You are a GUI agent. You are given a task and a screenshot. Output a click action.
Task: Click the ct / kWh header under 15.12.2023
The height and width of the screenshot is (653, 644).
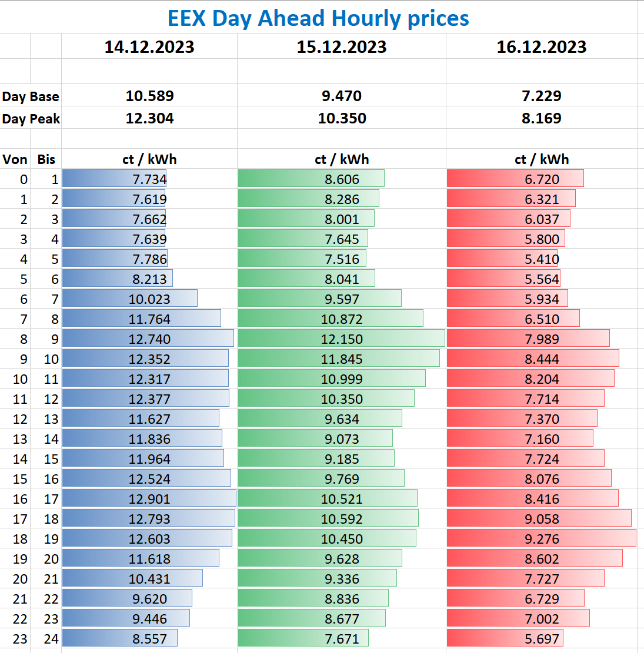(341, 159)
